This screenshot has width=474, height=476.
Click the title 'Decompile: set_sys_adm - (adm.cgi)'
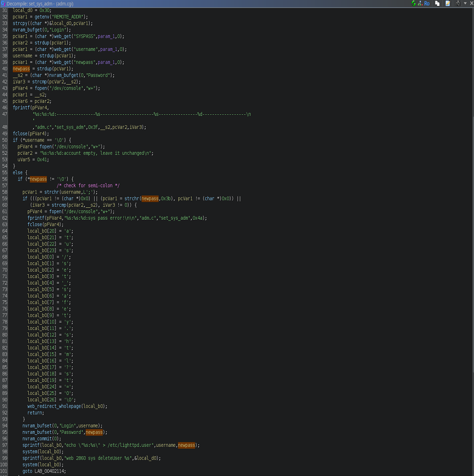point(40,3)
